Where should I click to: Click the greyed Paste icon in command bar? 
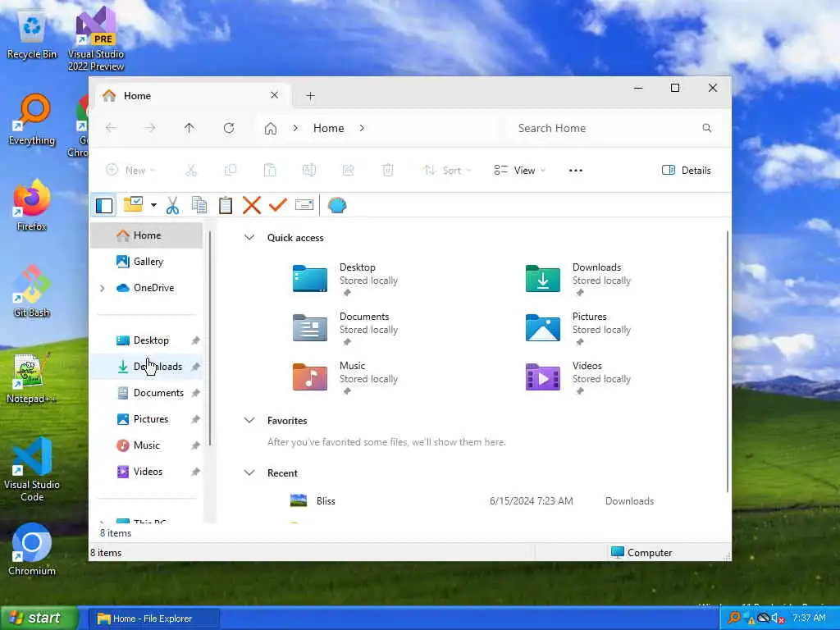click(x=270, y=171)
